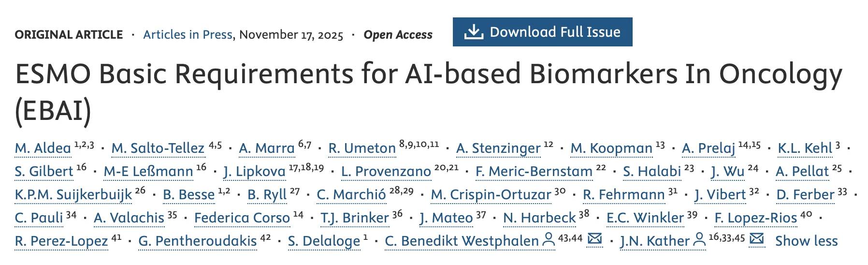Open author M. Aldea's details
The image size is (868, 265).
(x=43, y=148)
